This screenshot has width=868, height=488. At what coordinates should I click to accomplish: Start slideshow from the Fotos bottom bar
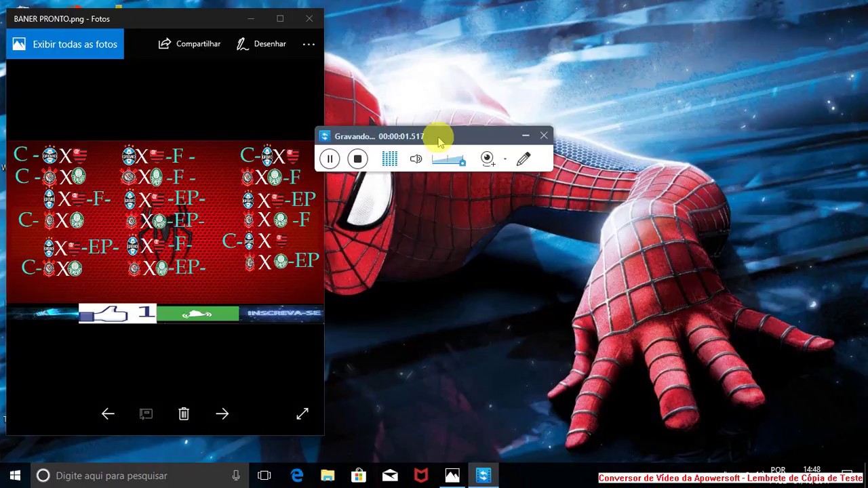(x=146, y=414)
